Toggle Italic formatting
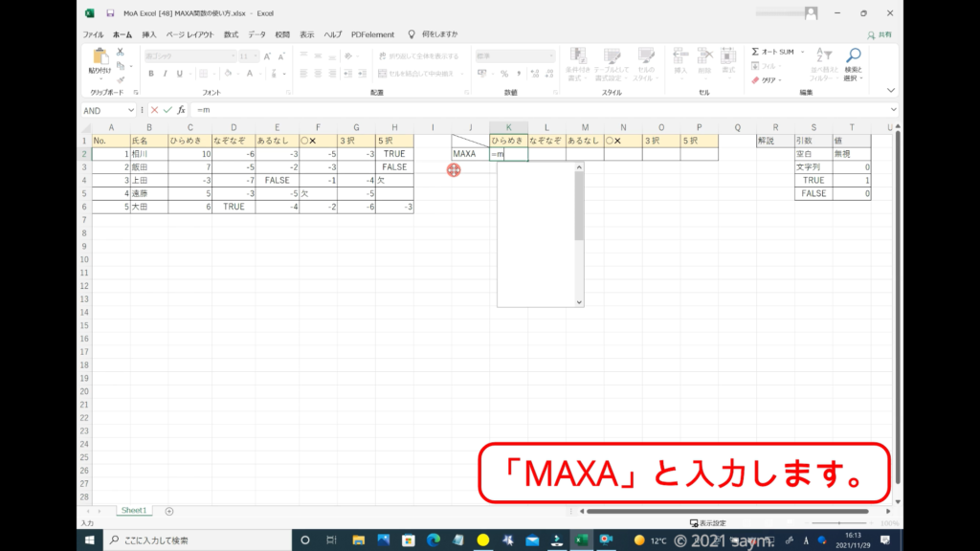Viewport: 980px width, 551px height. tap(166, 73)
